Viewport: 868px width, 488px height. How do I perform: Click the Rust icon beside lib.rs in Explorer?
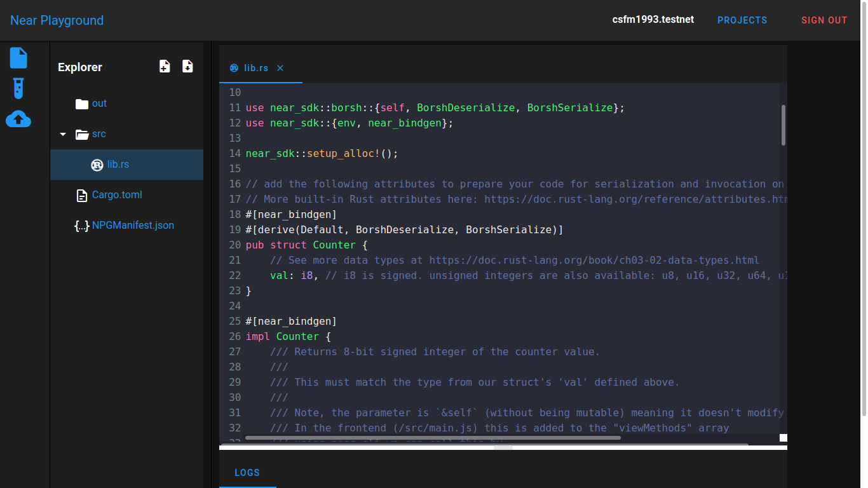[97, 165]
